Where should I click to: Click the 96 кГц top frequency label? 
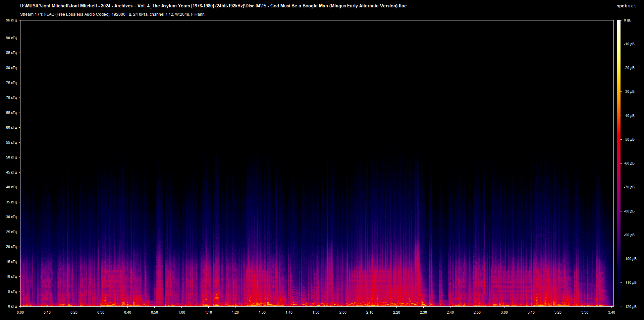click(11, 20)
